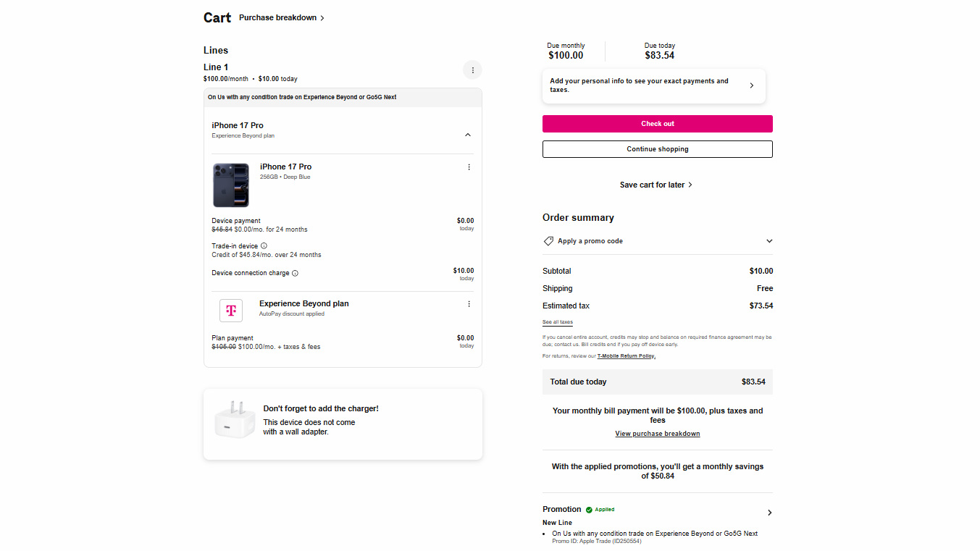Click View purchase breakdown under monthly bill
The image size is (980, 551).
pyautogui.click(x=657, y=433)
